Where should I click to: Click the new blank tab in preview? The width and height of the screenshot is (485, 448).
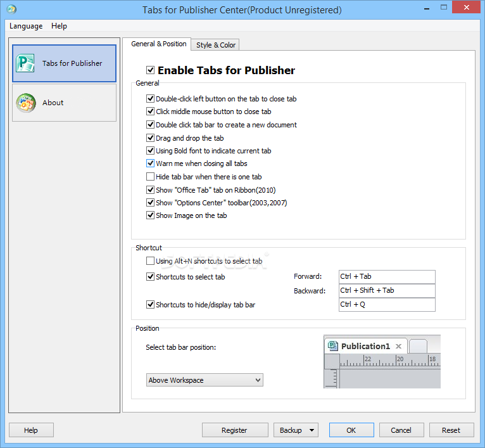[418, 346]
